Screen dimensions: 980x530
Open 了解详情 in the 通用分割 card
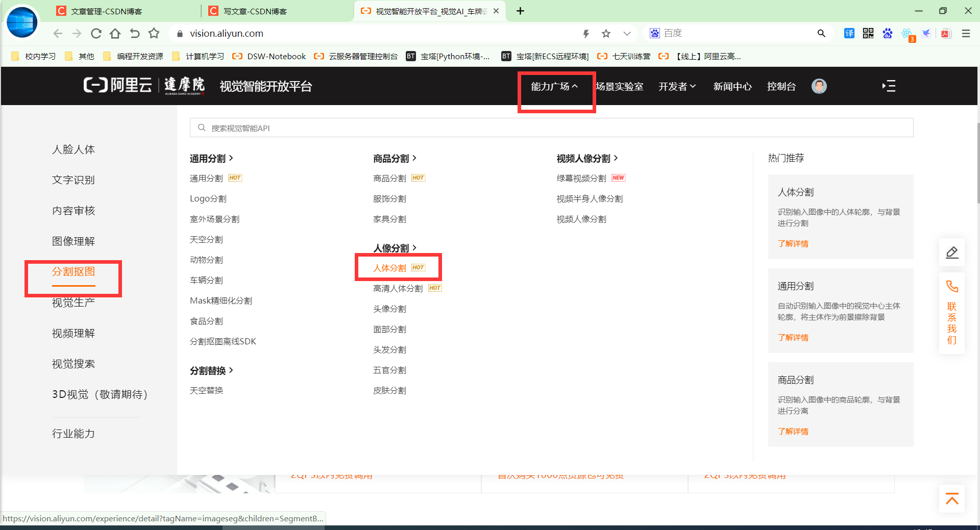coord(793,338)
